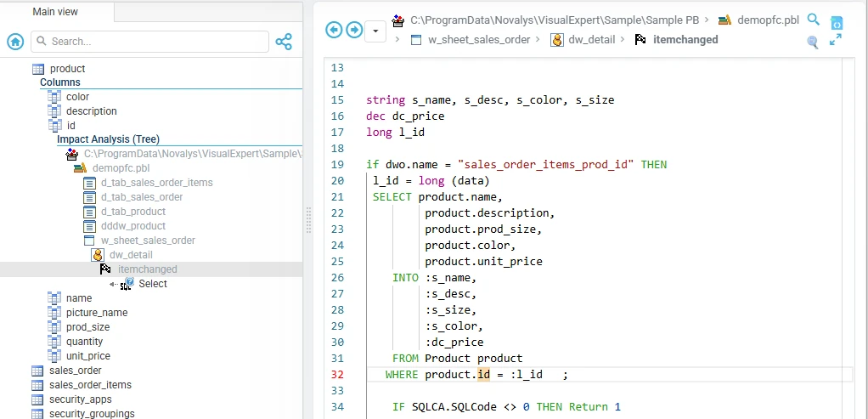The width and height of the screenshot is (868, 419).
Task: Click itemchanged breadcrumb label
Action: coord(685,39)
